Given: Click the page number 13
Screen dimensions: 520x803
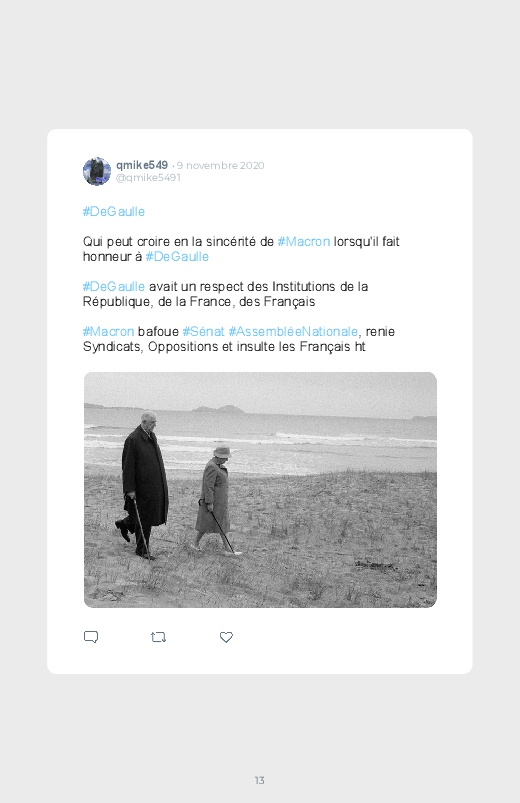Looking at the screenshot, I should [x=260, y=780].
